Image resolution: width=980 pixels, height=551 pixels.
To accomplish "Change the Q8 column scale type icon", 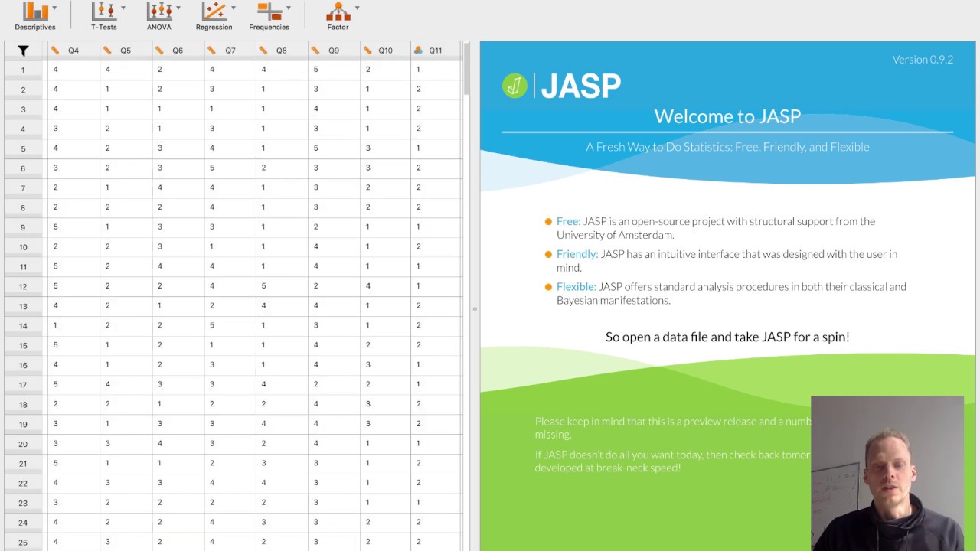I will pyautogui.click(x=263, y=51).
